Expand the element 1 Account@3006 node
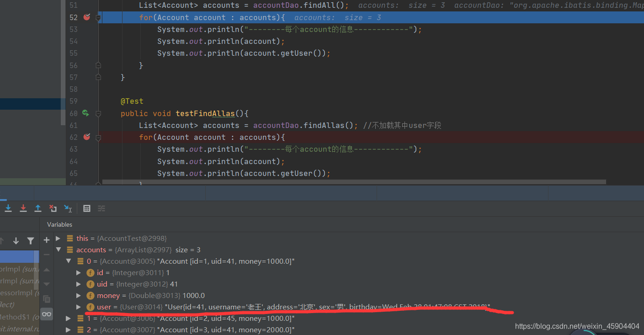This screenshot has height=335, width=644. point(69,318)
